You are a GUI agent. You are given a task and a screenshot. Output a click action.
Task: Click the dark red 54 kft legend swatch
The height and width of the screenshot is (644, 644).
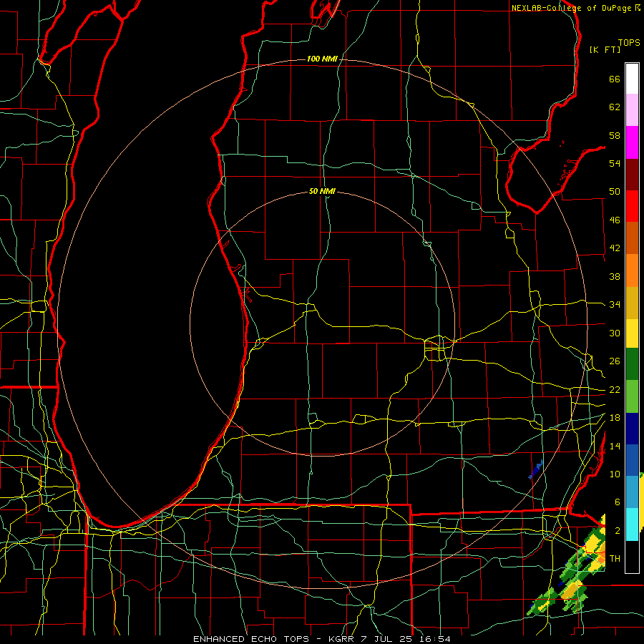(x=632, y=174)
